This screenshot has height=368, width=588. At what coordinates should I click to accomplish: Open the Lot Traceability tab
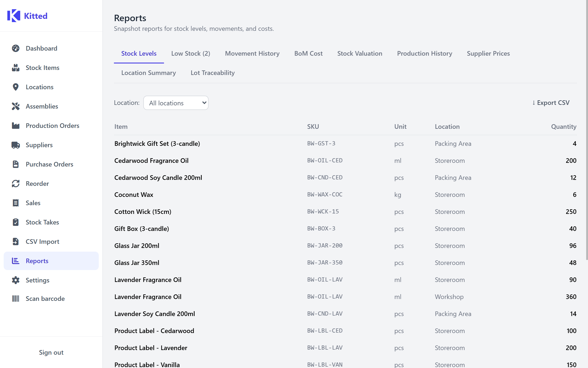pos(213,73)
